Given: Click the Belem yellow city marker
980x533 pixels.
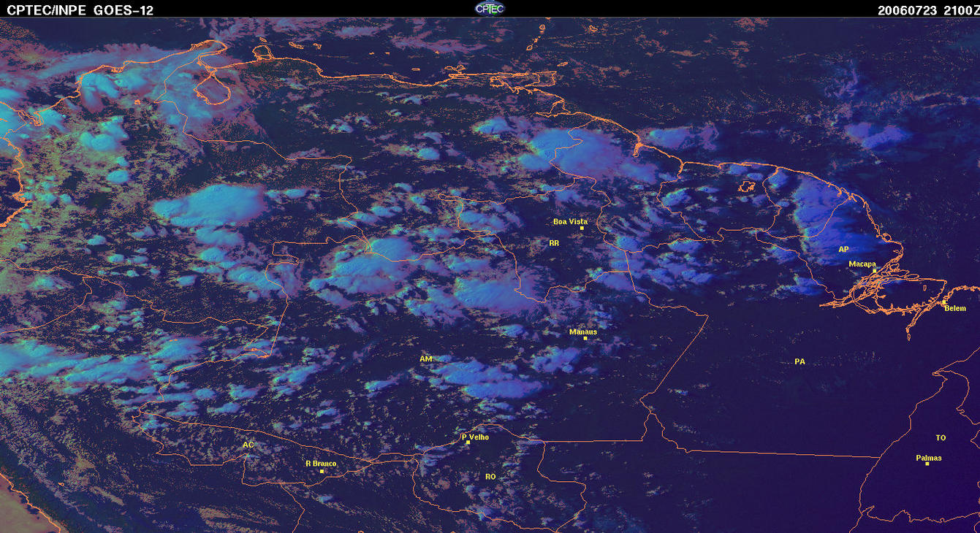Looking at the screenshot, I should [944, 302].
